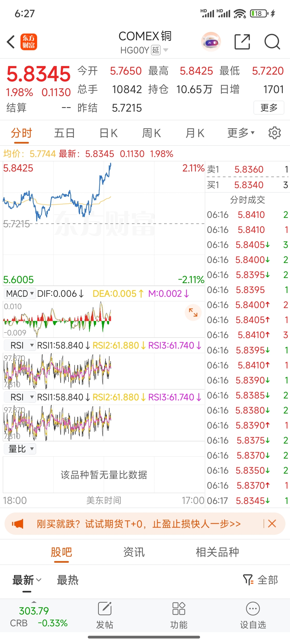Open the MACD indicator dropdown
This screenshot has width=290, height=644.
[20, 294]
